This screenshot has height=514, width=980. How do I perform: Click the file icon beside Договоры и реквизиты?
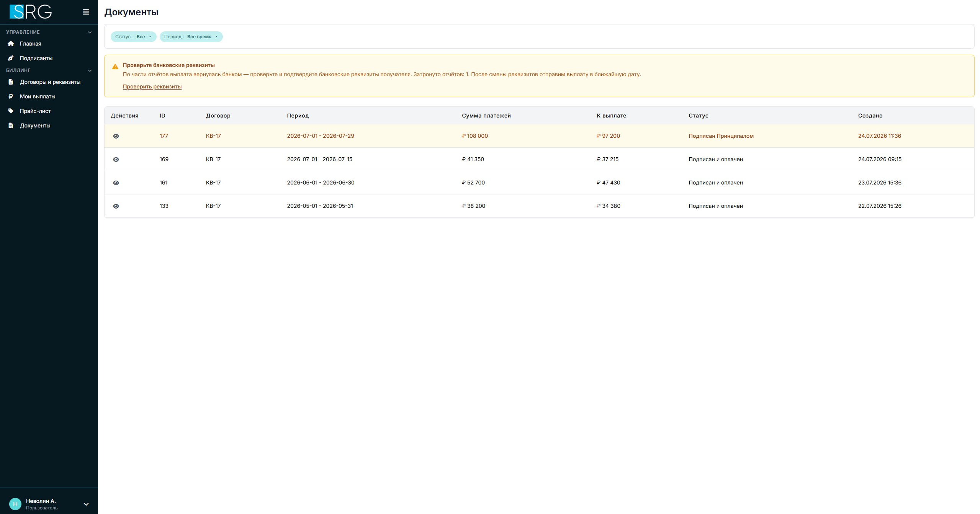click(11, 82)
